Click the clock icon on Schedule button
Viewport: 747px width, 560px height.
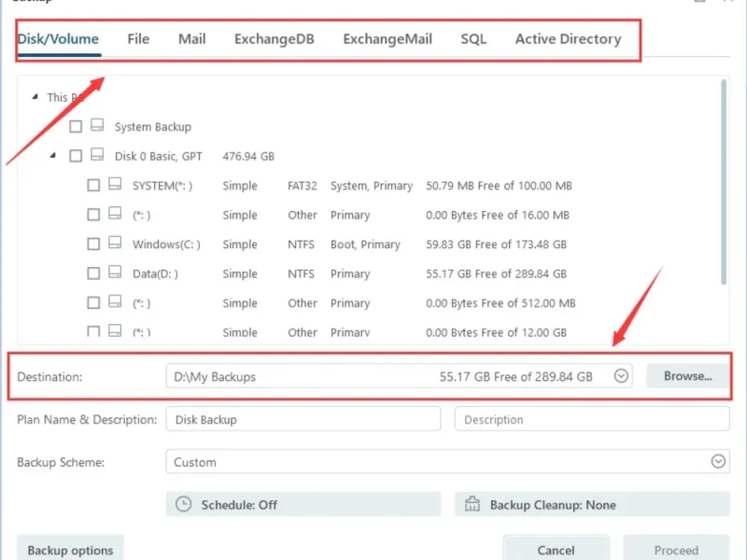tap(183, 504)
